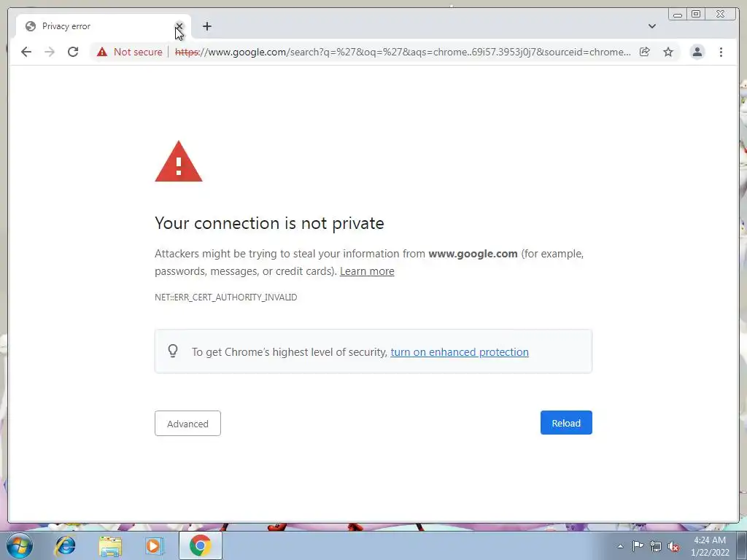Open Windows Explorer from the taskbar

pos(110,545)
